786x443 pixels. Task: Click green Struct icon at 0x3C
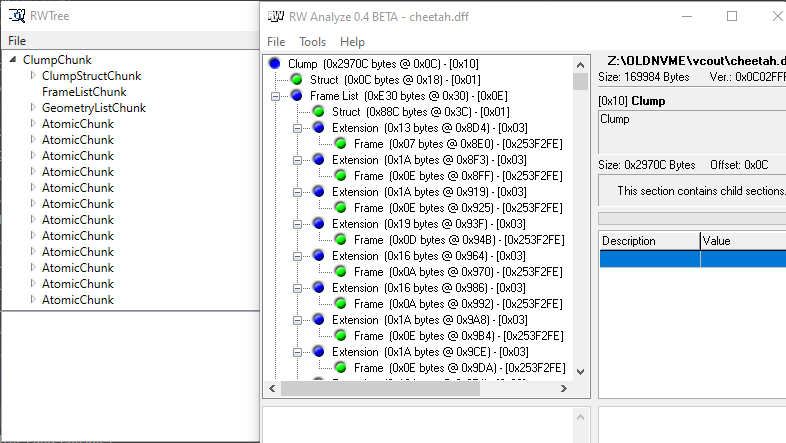pyautogui.click(x=319, y=112)
